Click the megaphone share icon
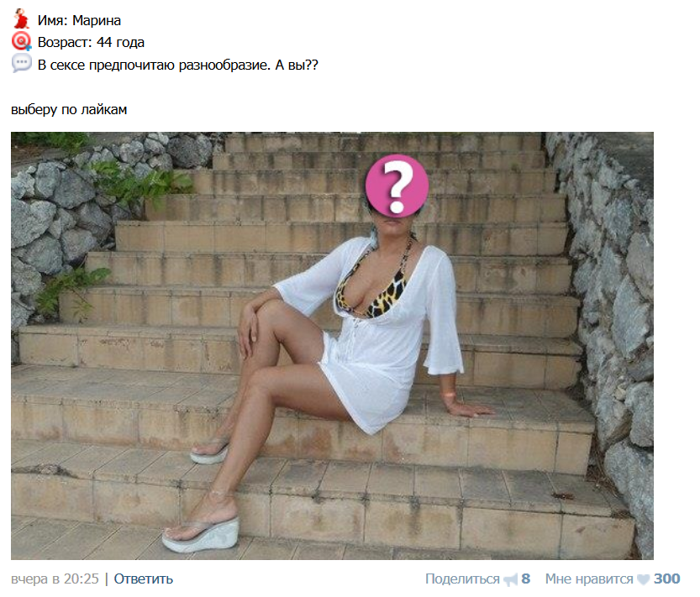The image size is (700, 597). 510,579
